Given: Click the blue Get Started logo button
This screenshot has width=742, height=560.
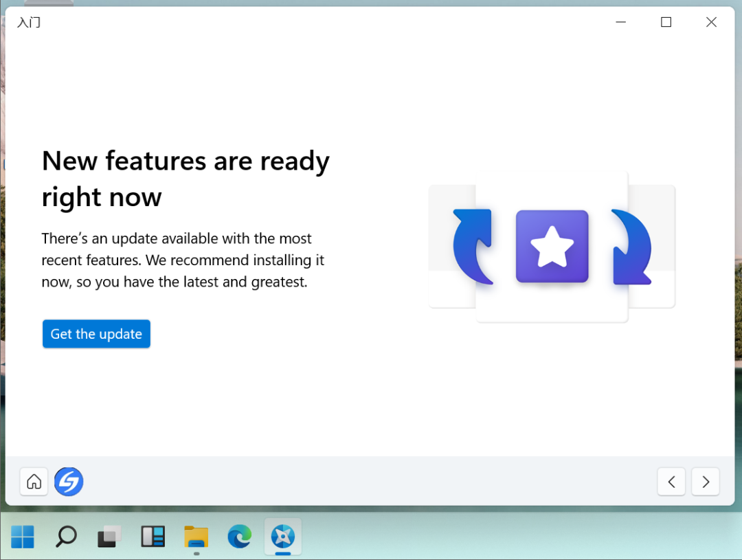Looking at the screenshot, I should (68, 482).
